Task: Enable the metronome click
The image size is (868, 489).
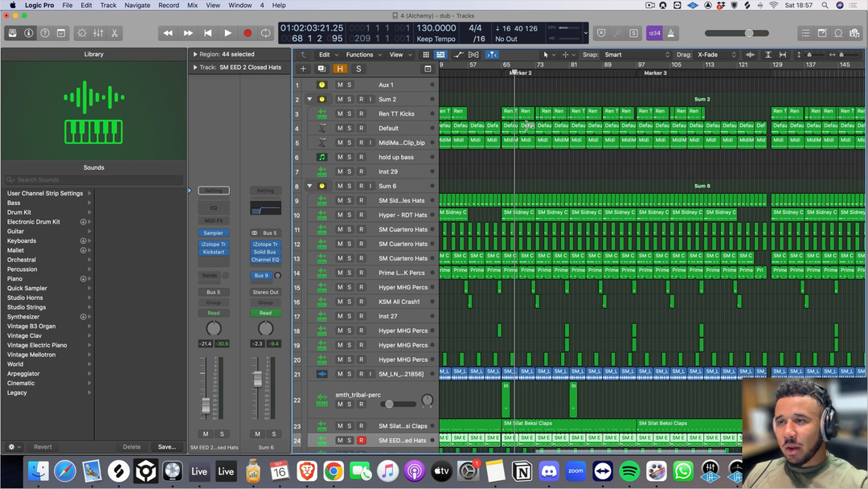Action: 671,33
